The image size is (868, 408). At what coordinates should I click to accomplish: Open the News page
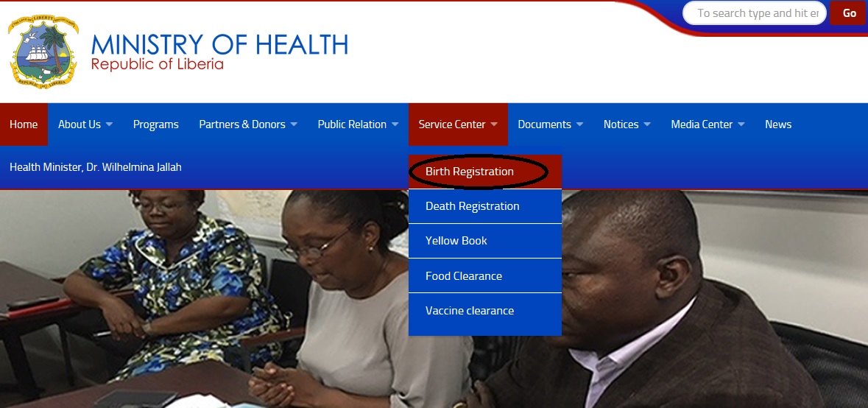[777, 124]
